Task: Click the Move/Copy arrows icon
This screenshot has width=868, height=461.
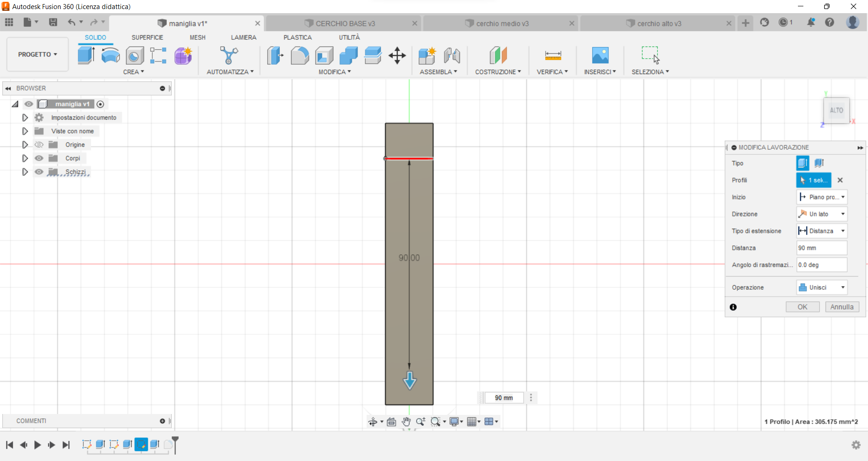Action: point(397,56)
